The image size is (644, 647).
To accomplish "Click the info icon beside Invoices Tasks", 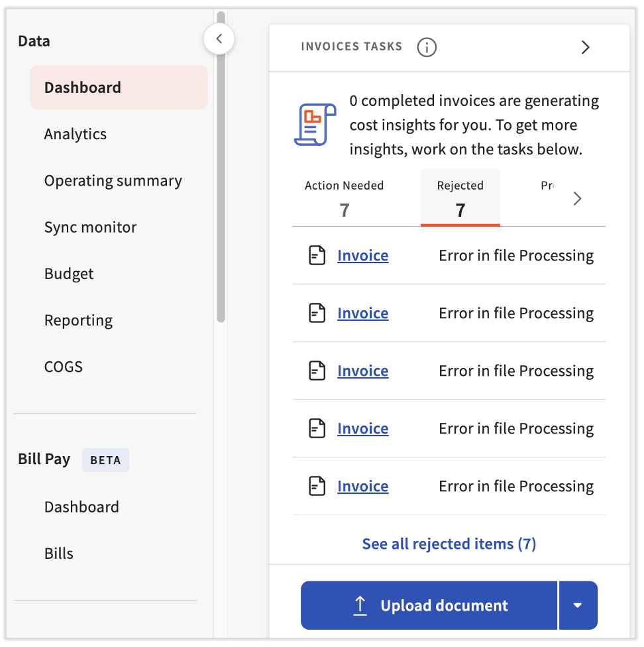I will tap(427, 47).
